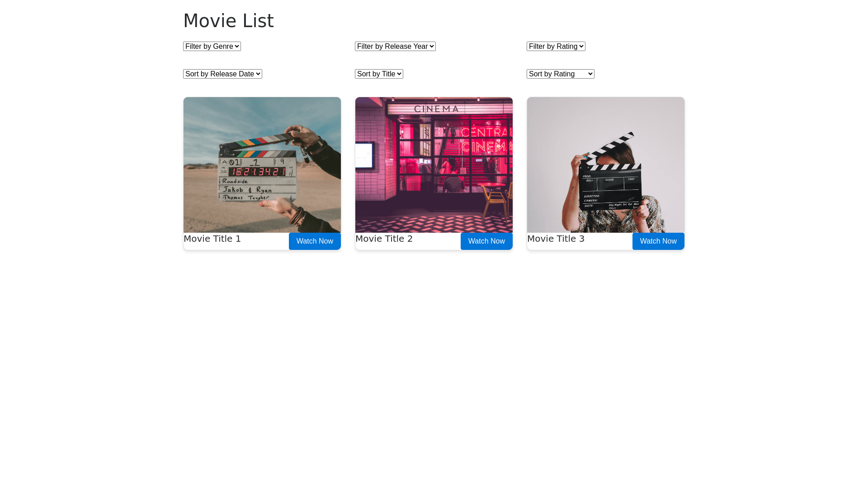868x488 pixels.
Task: Click the pink neon Central Cinema sign
Action: [486, 139]
